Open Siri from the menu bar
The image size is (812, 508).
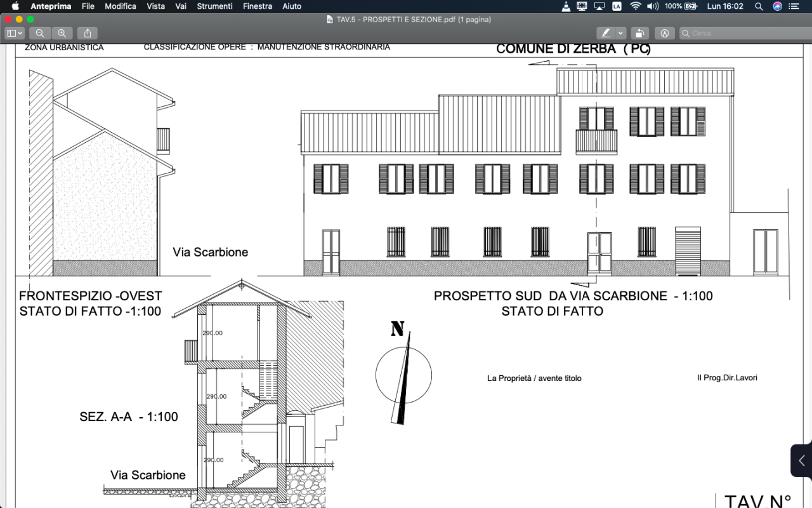pos(778,6)
